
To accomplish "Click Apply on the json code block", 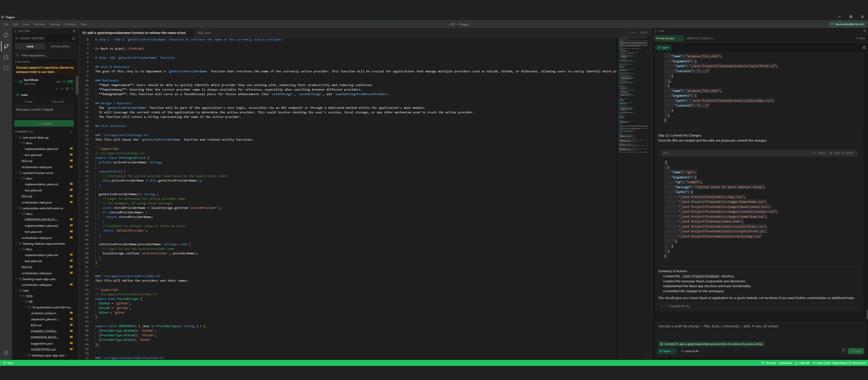I will click(819, 153).
